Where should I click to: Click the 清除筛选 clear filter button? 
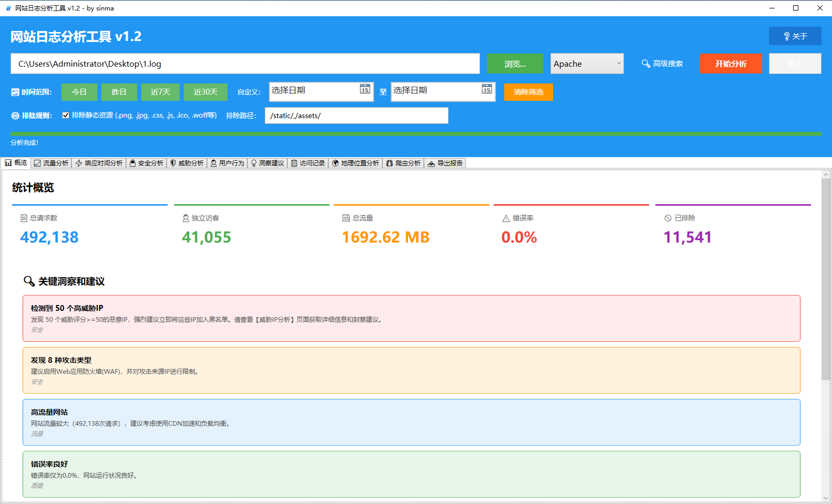[528, 92]
